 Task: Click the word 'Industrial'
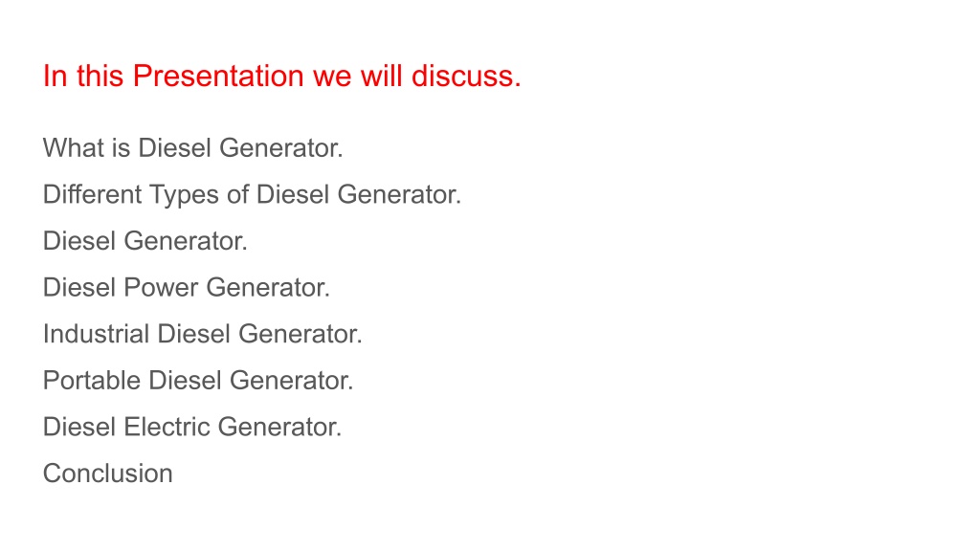[97, 334]
